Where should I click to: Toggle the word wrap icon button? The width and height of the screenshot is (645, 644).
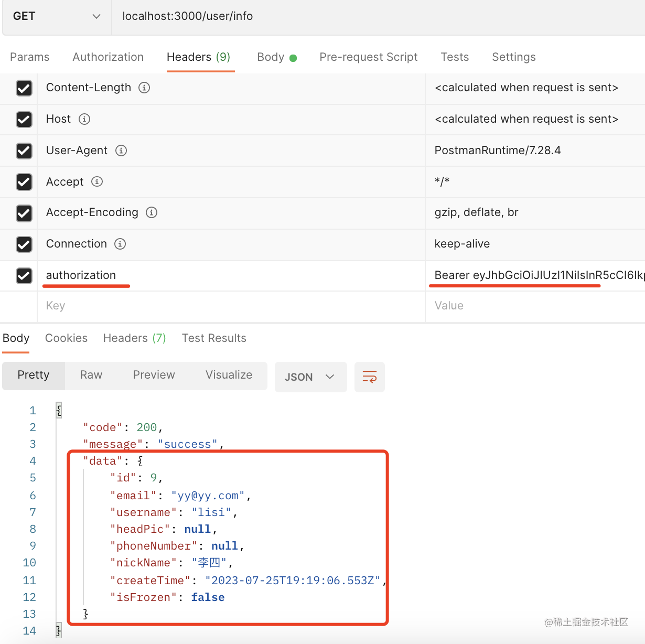[x=369, y=377]
